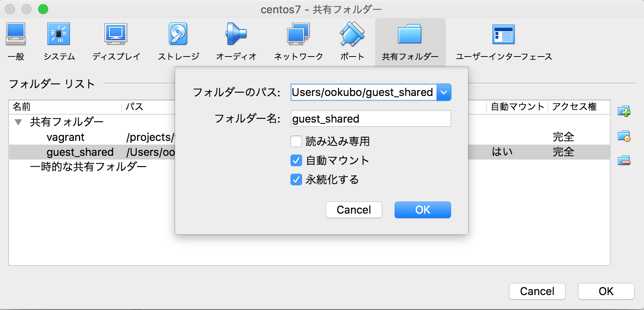
Task: Open the ネットワーク settings icon
Action: point(298,34)
